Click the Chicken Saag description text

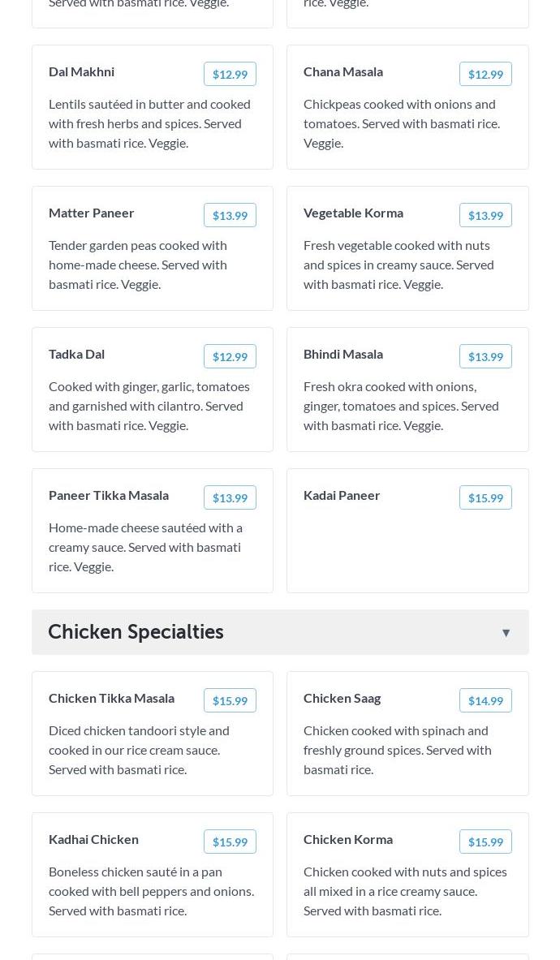[x=398, y=750]
